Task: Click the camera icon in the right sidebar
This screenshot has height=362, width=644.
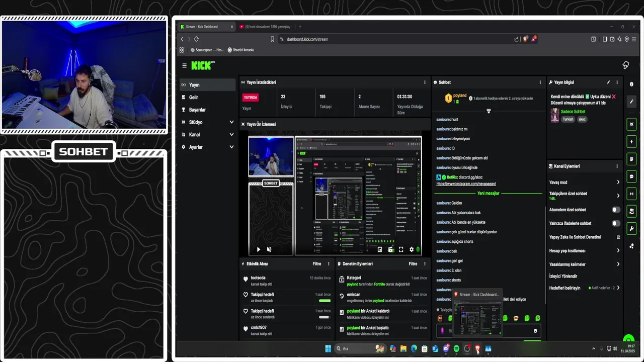Action: (632, 212)
